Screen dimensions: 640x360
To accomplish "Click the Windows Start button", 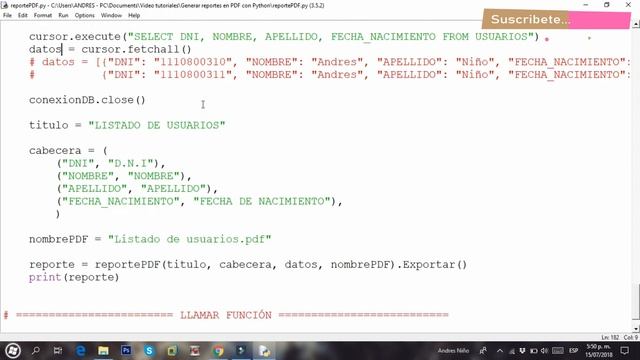I will click(x=13, y=351).
